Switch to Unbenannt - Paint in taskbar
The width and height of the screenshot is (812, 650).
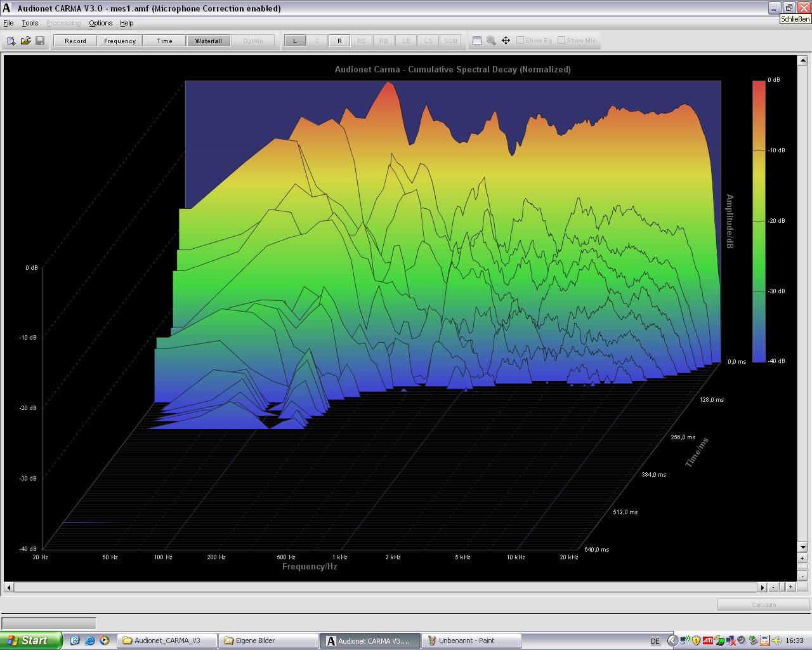coord(471,640)
